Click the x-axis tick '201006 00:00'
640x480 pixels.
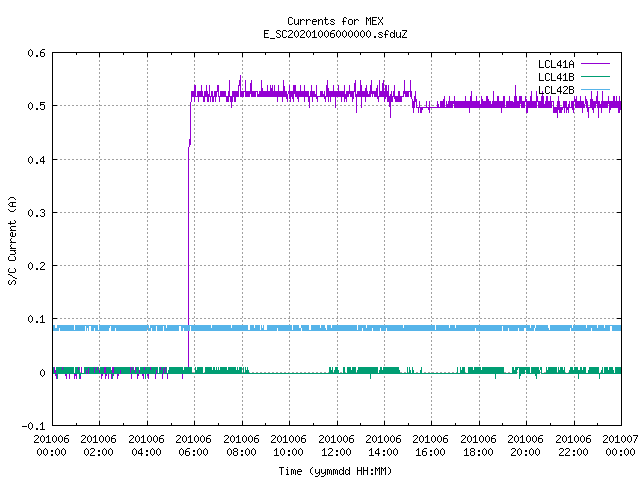coord(51,446)
